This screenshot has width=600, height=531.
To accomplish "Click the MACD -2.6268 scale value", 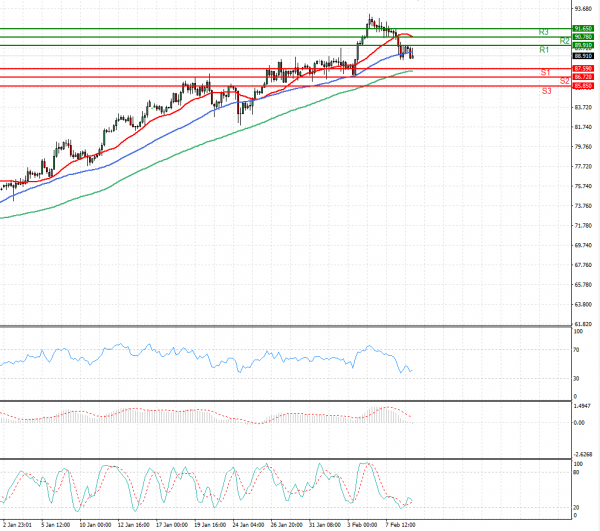I will click(583, 455).
